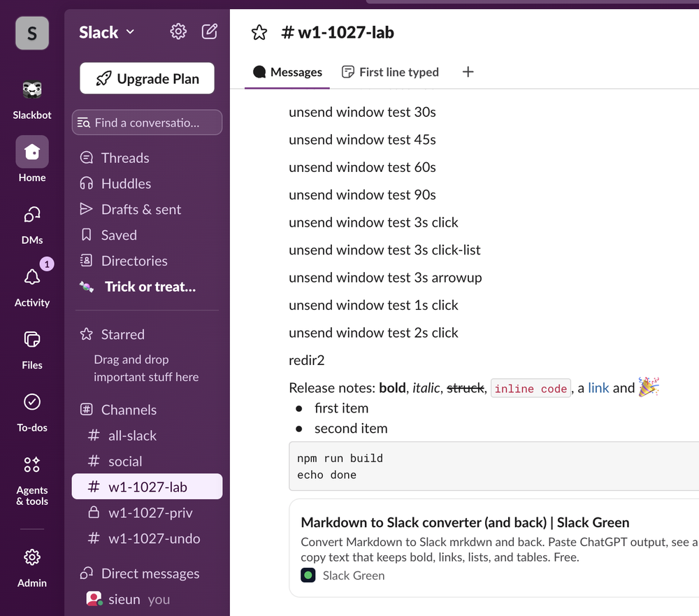Image resolution: width=699 pixels, height=616 pixels.
Task: Open the w1-1027-undo channel
Action: click(147, 539)
